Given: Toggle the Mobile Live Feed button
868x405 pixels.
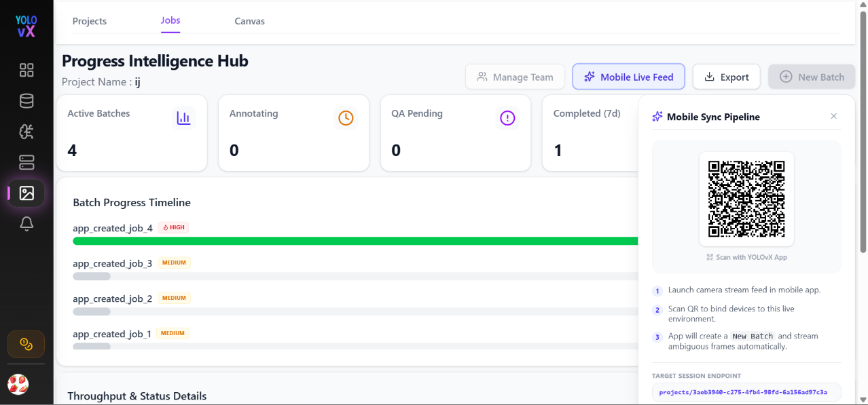Looking at the screenshot, I should pos(628,77).
